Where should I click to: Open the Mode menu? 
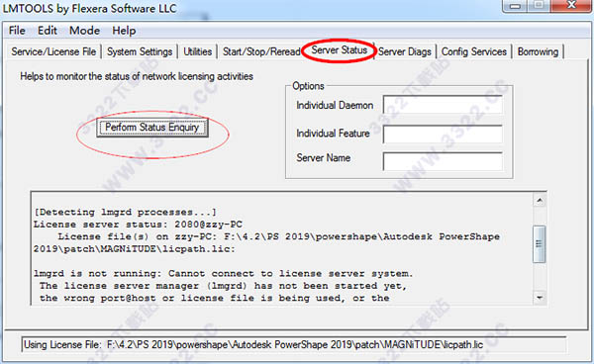click(84, 31)
